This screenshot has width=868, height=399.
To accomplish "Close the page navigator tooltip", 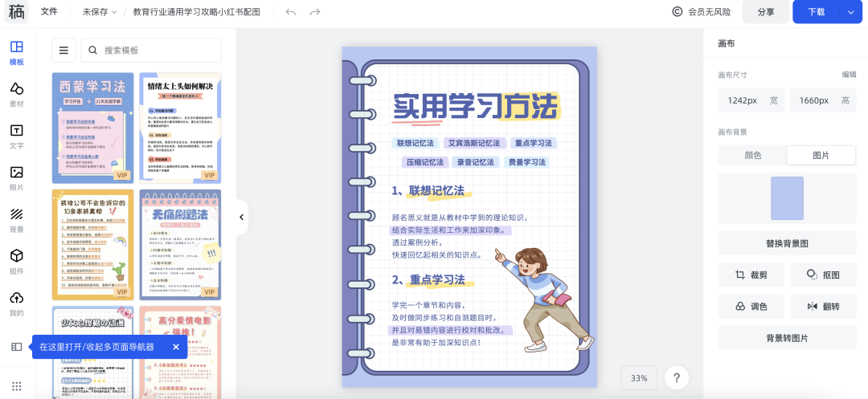I will [176, 347].
